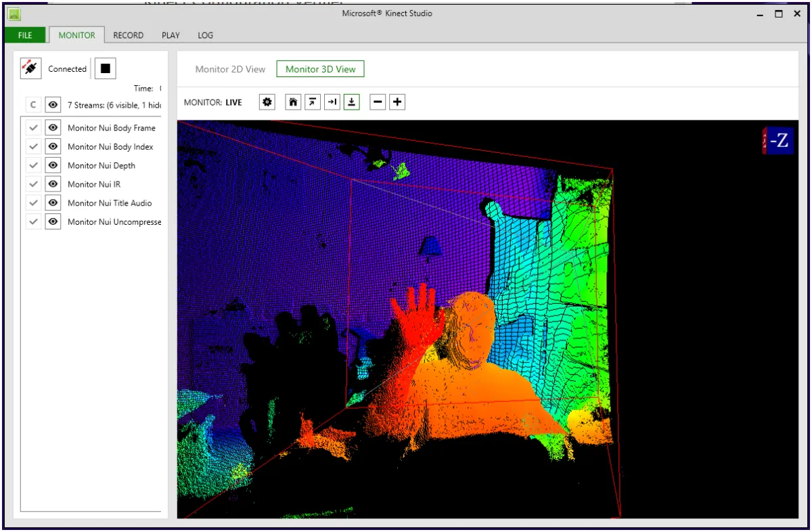Click the diagonal arrow-to-top-bar view icon
Screen dimensions: 812x532
pos(312,102)
